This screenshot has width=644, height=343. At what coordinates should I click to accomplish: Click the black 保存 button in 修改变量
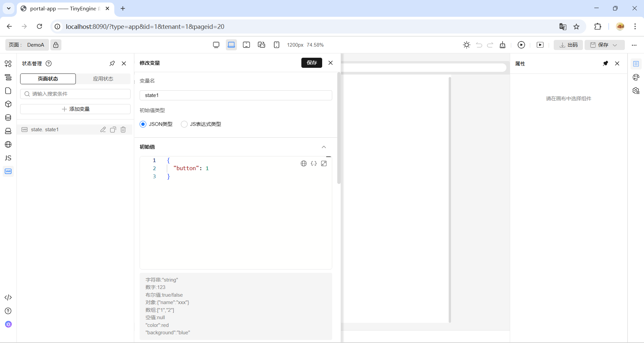point(312,63)
